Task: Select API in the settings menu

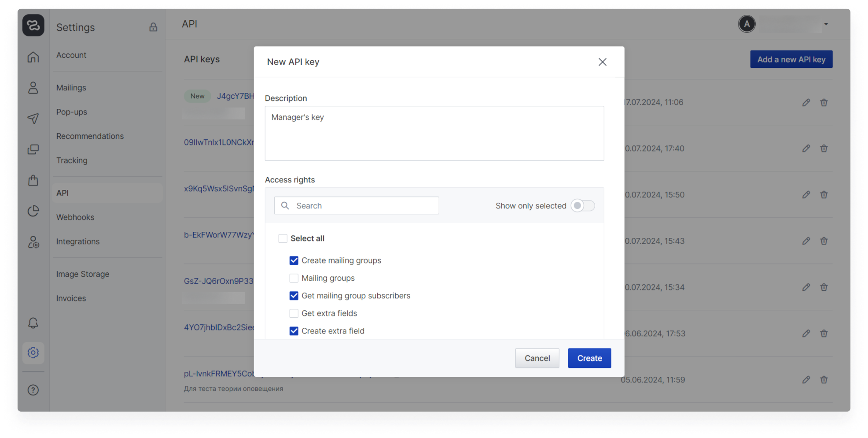Action: 107,193
